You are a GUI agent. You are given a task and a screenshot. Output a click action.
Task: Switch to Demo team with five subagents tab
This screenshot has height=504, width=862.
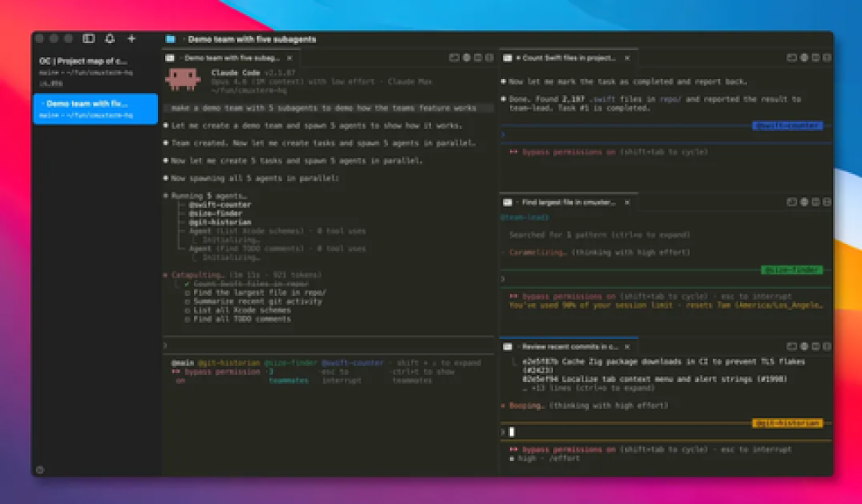[x=231, y=57]
